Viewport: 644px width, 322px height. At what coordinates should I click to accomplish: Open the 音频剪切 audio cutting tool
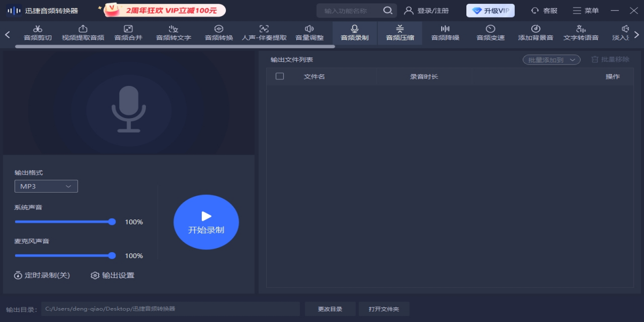(x=38, y=33)
